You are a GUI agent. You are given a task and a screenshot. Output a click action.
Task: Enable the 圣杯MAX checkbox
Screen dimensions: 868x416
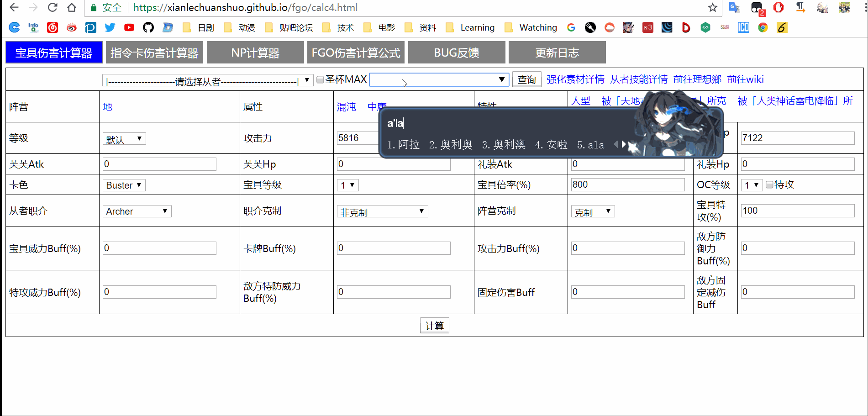click(320, 79)
